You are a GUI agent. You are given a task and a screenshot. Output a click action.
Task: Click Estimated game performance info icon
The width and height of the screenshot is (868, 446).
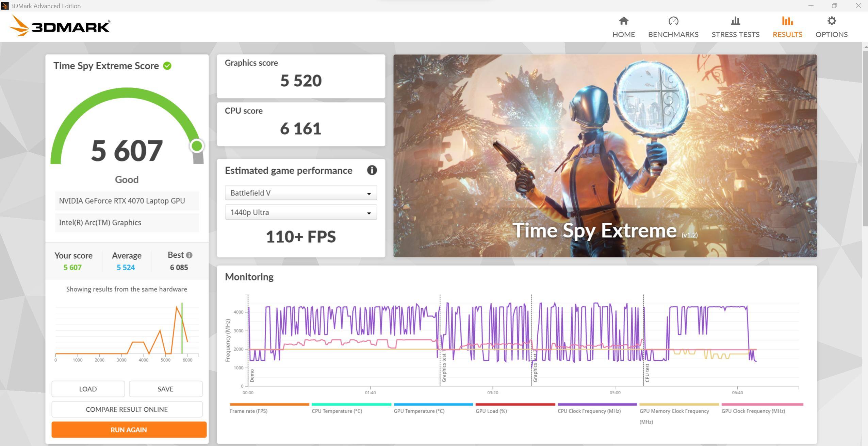click(x=372, y=170)
